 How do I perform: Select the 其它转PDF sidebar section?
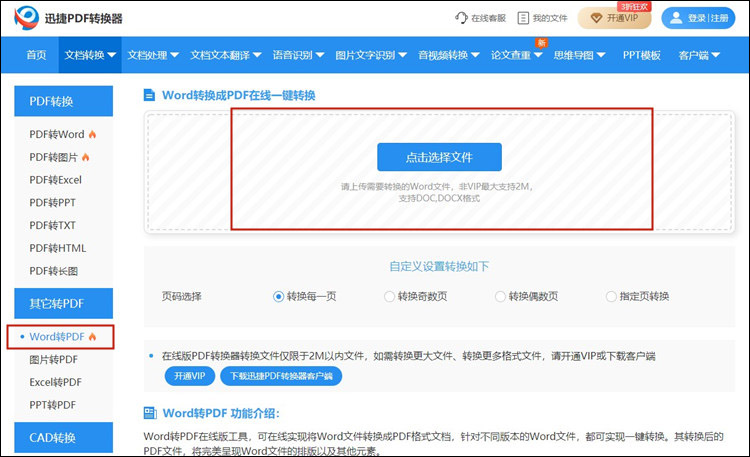pos(64,303)
